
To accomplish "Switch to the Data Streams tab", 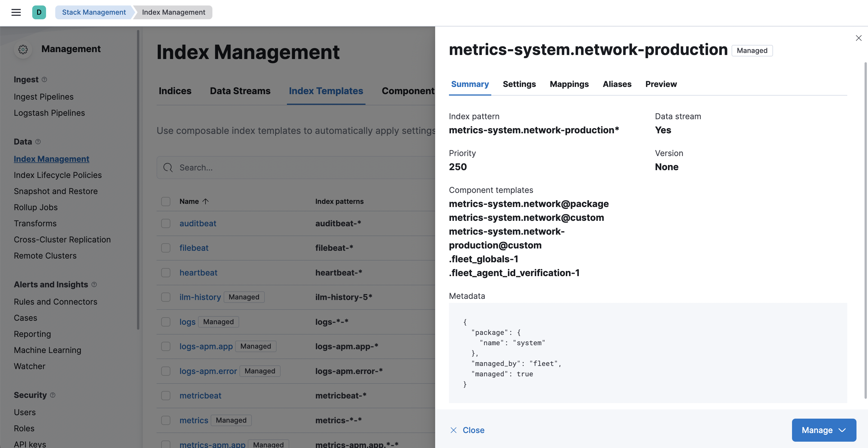I will (240, 91).
